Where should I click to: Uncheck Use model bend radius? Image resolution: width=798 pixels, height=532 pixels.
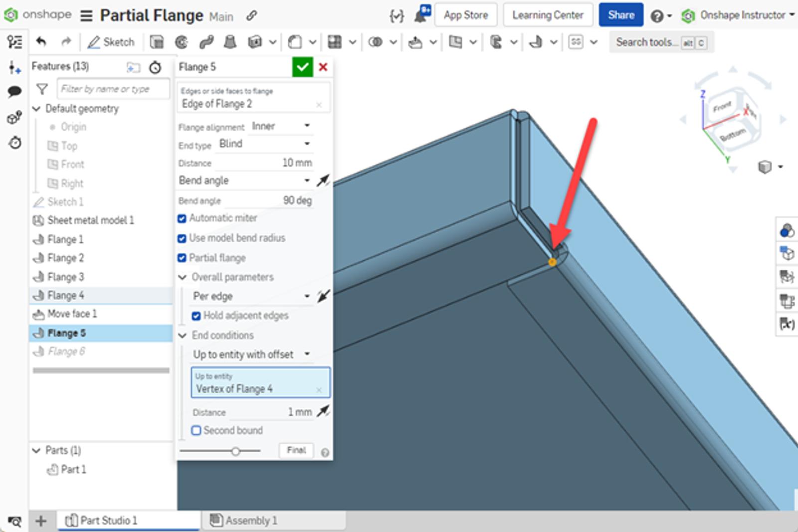coord(182,238)
